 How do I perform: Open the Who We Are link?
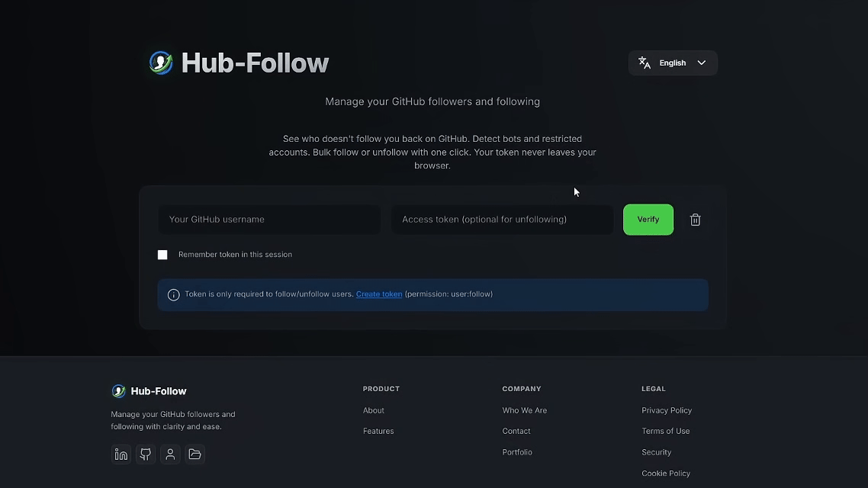[525, 410]
